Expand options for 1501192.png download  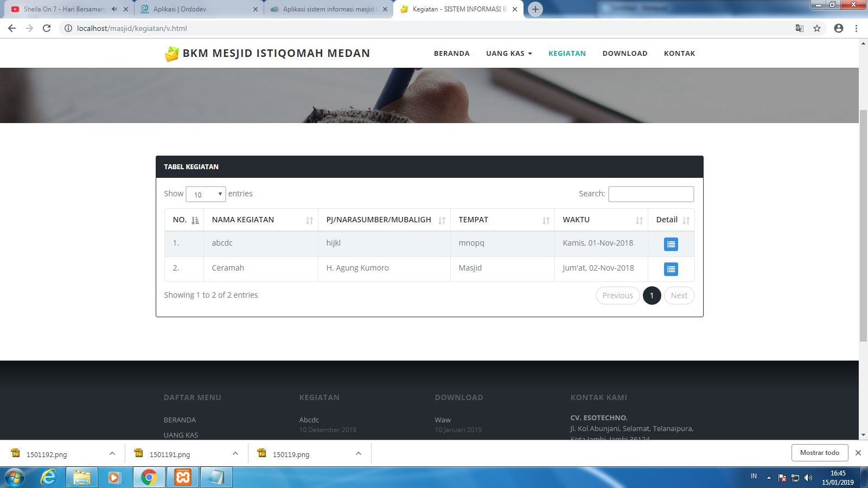pos(112,454)
